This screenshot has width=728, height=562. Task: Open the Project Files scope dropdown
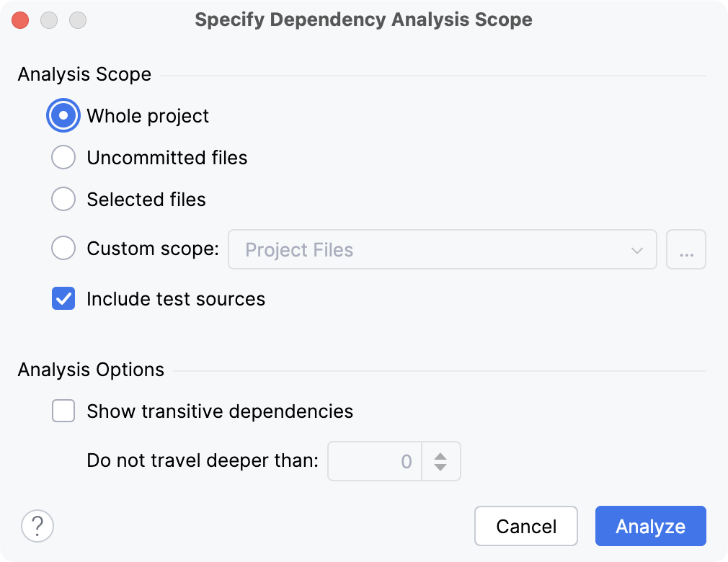click(443, 249)
